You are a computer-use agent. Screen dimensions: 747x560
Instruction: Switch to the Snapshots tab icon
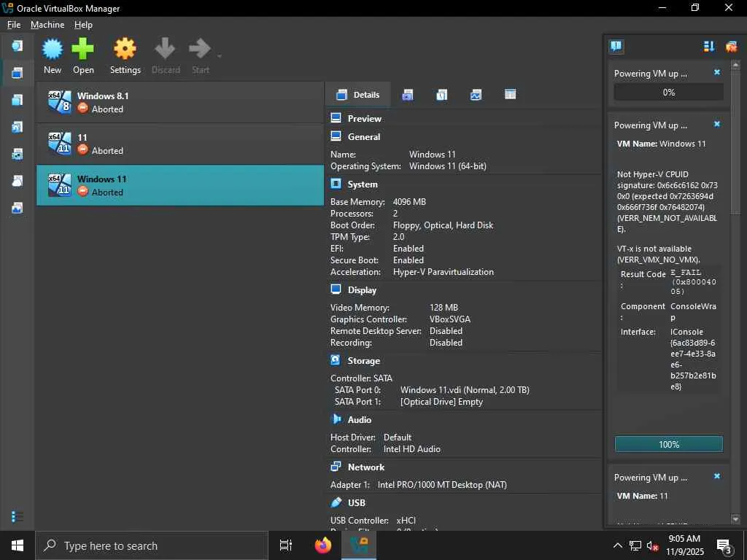[408, 94]
